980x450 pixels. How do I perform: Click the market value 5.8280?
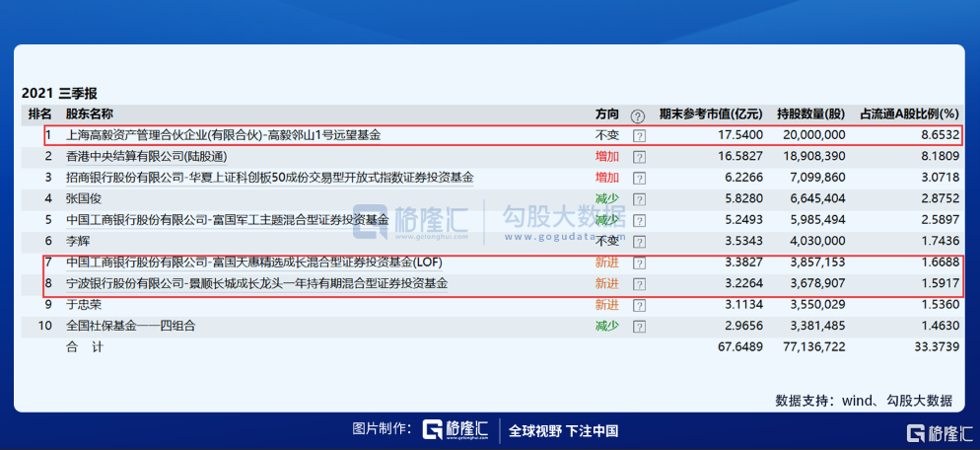pyautogui.click(x=743, y=199)
